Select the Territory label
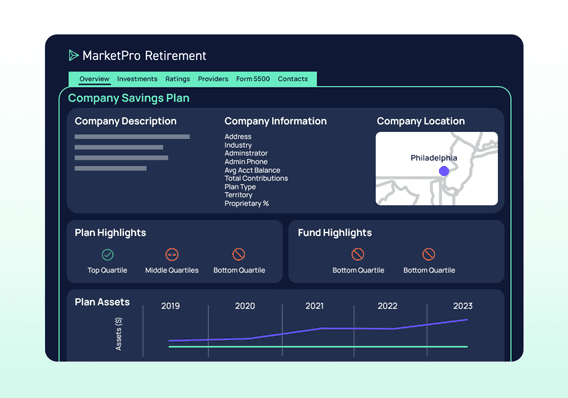This screenshot has height=398, width=568. click(x=238, y=195)
